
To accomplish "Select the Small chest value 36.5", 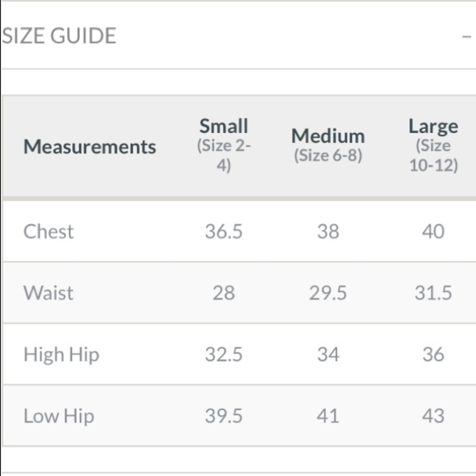I will coord(224,232).
